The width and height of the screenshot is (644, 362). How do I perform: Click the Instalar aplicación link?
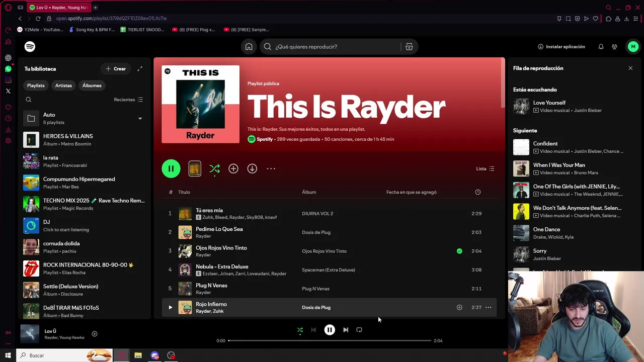561,47
